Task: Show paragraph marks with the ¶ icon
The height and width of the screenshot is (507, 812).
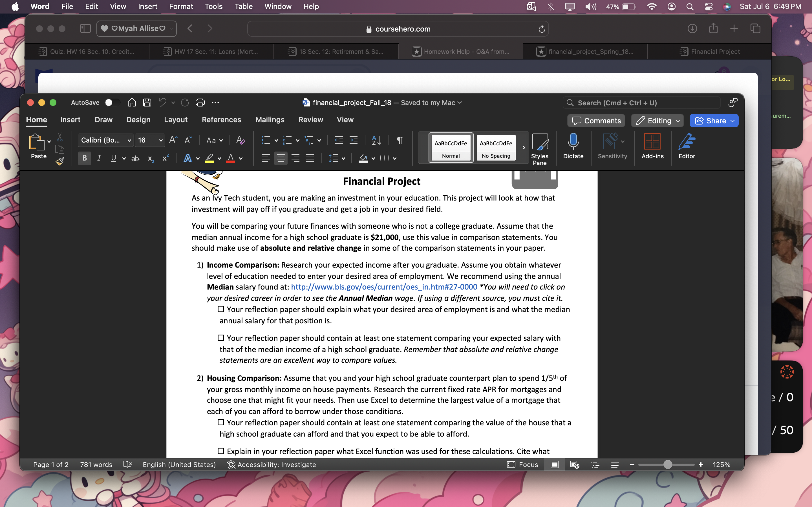Action: [x=399, y=140]
